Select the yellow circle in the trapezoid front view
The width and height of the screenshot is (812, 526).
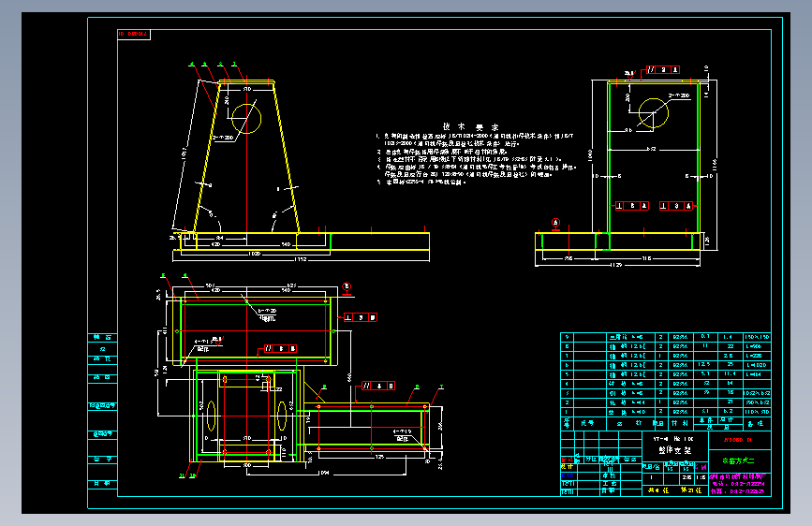(x=246, y=119)
